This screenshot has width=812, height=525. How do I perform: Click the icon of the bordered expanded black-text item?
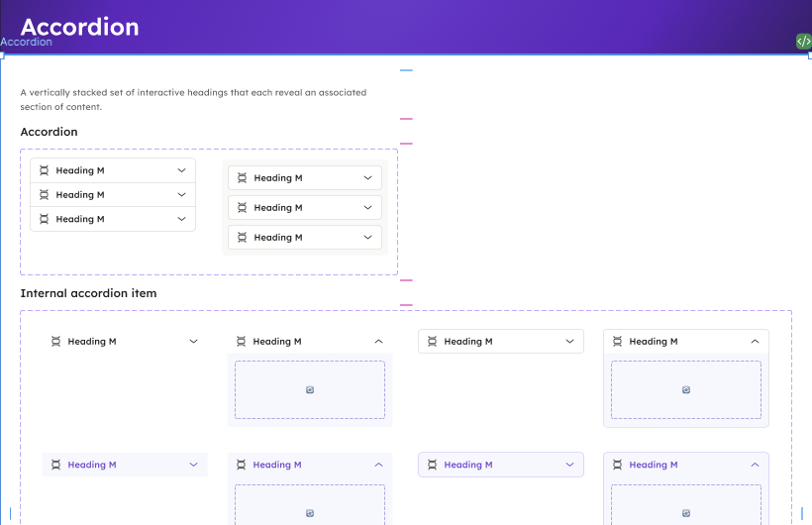point(617,342)
